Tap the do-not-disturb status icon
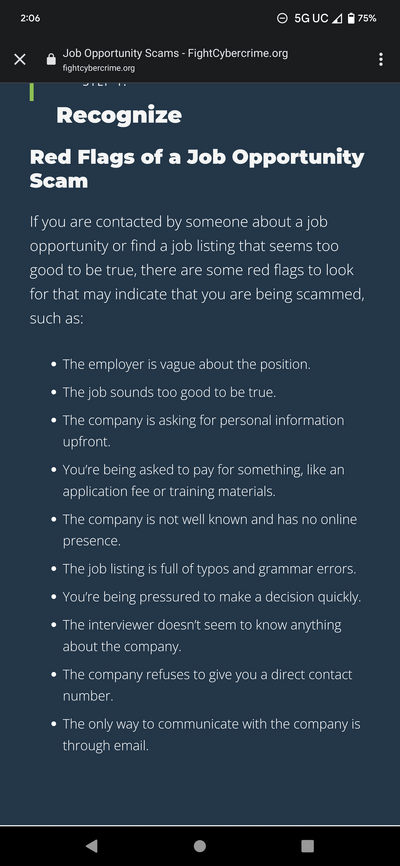The height and width of the screenshot is (866, 400). (282, 18)
